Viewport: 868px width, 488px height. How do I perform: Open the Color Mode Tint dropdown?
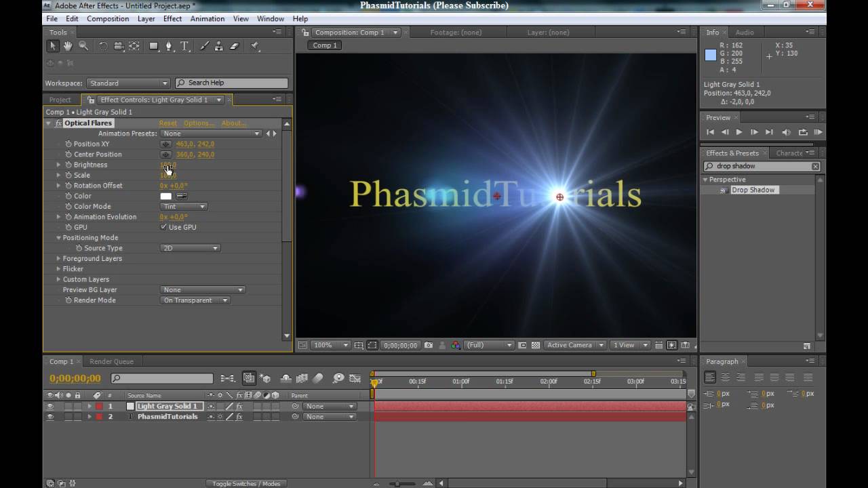click(184, 207)
